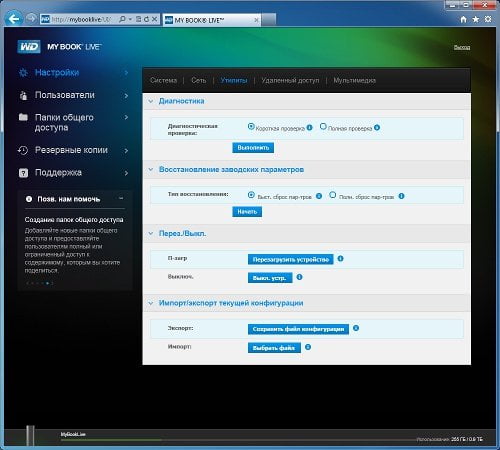
Task: Switch to the Мультимедиа tab
Action: click(x=355, y=80)
